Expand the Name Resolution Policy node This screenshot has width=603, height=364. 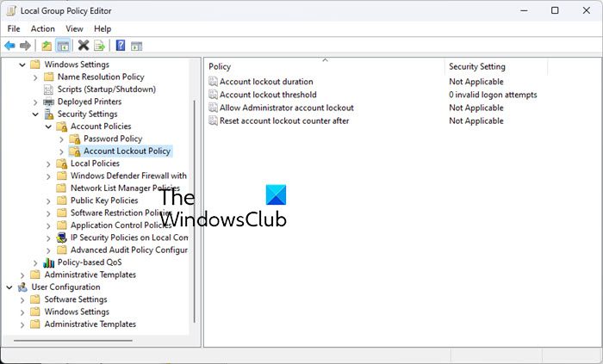(35, 77)
